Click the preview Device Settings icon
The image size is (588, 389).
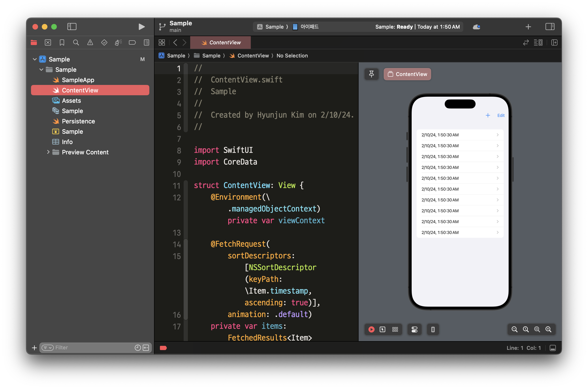[x=414, y=329]
